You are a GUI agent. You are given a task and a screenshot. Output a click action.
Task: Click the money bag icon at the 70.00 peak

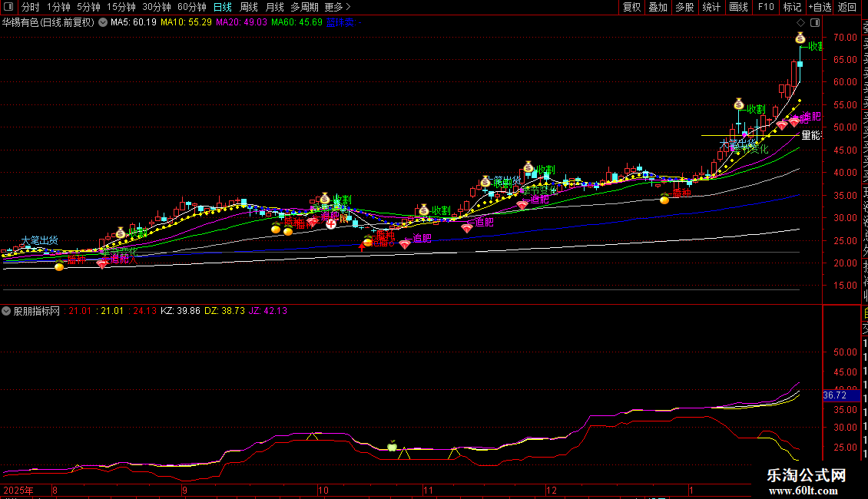tap(800, 38)
